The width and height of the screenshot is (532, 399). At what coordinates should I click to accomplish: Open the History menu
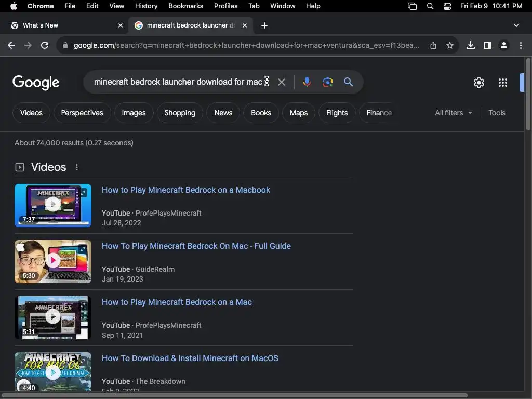tap(146, 6)
